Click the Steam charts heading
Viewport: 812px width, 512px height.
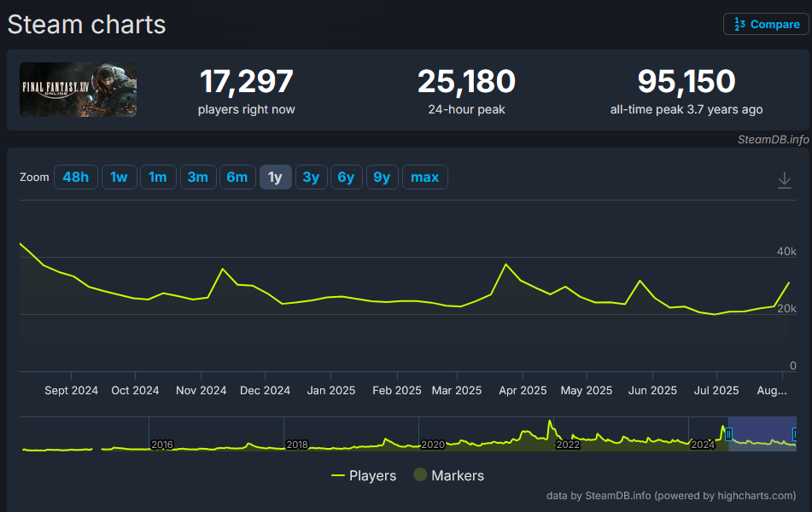[x=86, y=25]
